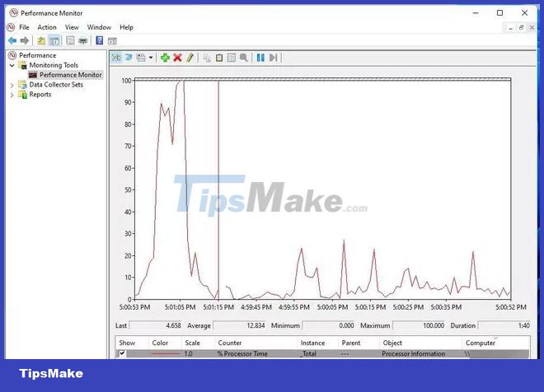Open the View menu

[x=72, y=27]
